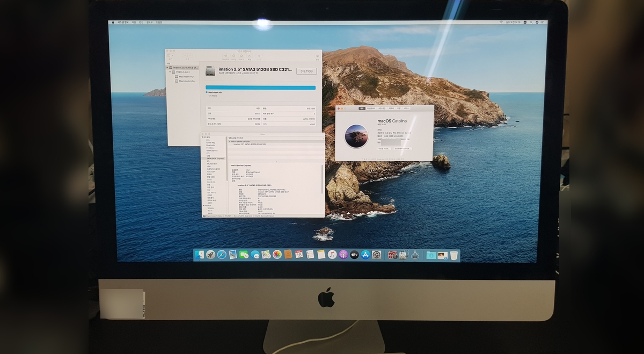
Task: Open 파일 menu in menu bar
Action: pyautogui.click(x=134, y=22)
